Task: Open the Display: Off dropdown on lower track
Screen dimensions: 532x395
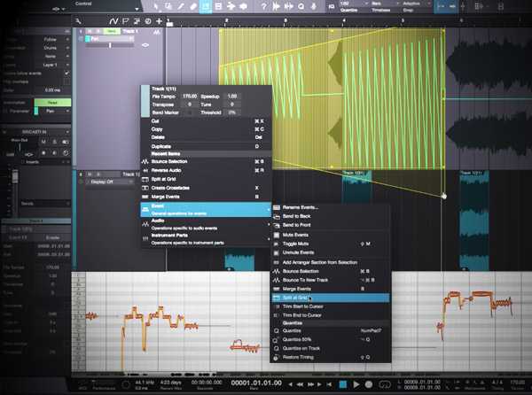Action: (x=110, y=182)
